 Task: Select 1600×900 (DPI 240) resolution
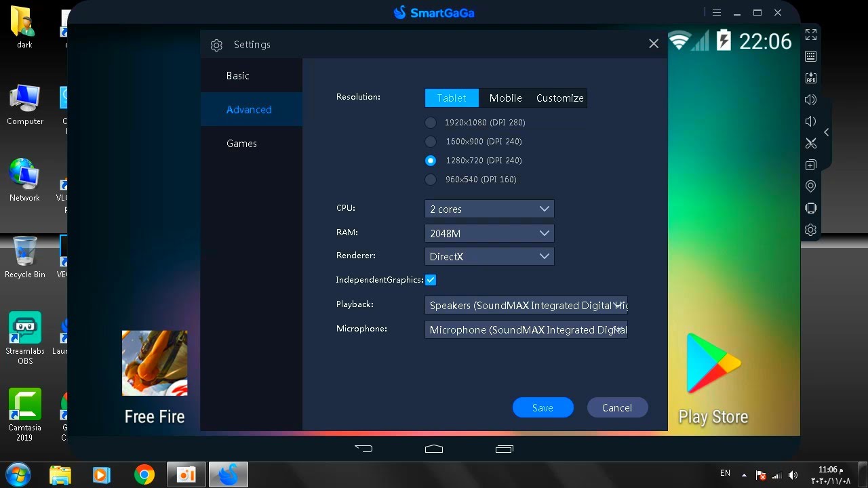474,142
